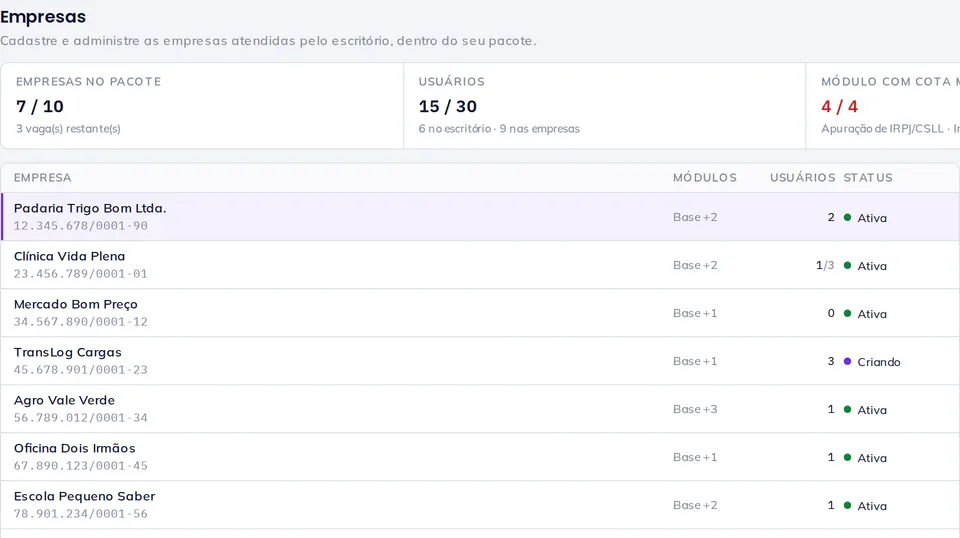
Task: Click CNPJ 34.567.890/0001-12
Action: (81, 322)
